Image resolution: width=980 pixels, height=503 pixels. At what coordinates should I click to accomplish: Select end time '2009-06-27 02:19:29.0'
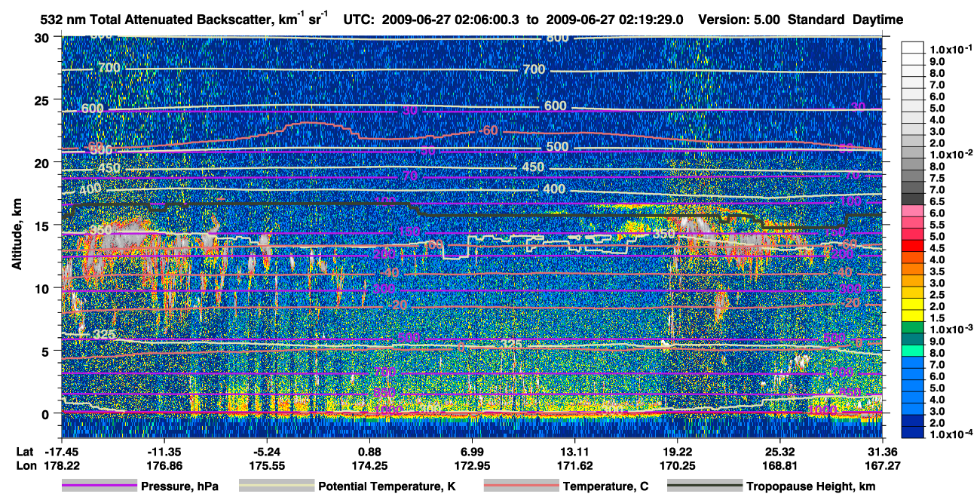(614, 20)
